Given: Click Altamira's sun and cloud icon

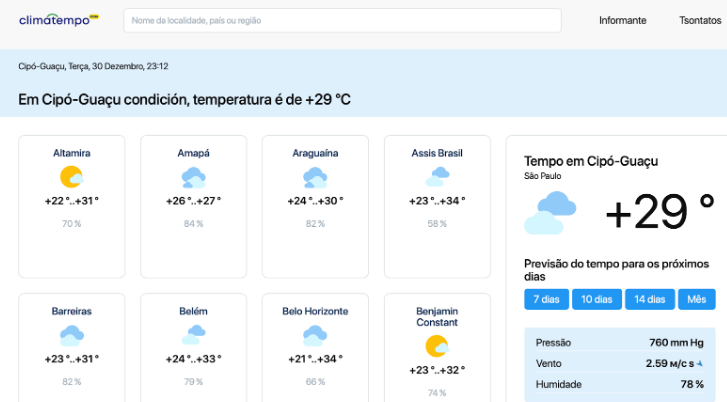Looking at the screenshot, I should point(71,178).
